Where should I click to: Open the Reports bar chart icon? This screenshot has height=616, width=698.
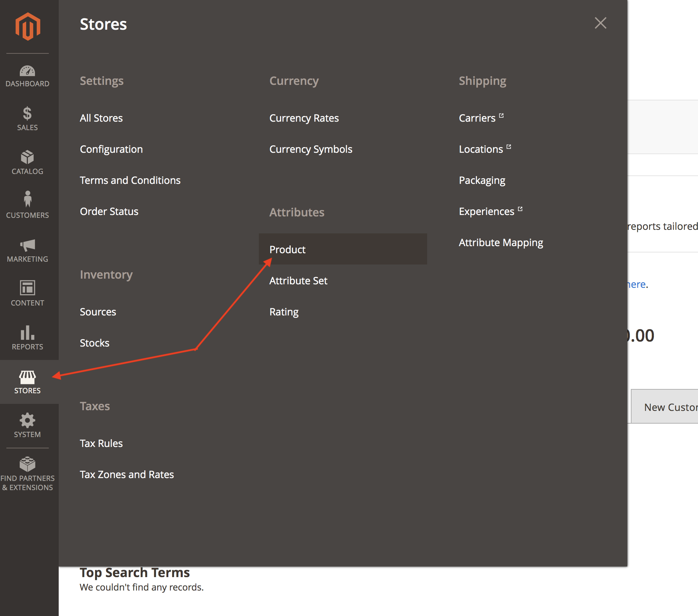27,333
